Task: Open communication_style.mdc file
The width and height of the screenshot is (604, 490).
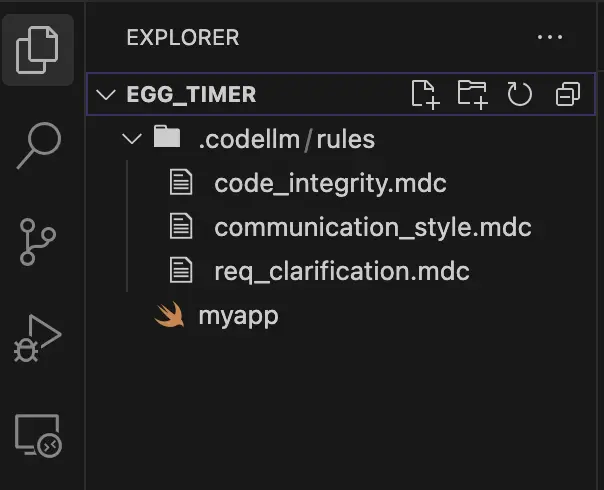Action: click(x=372, y=227)
